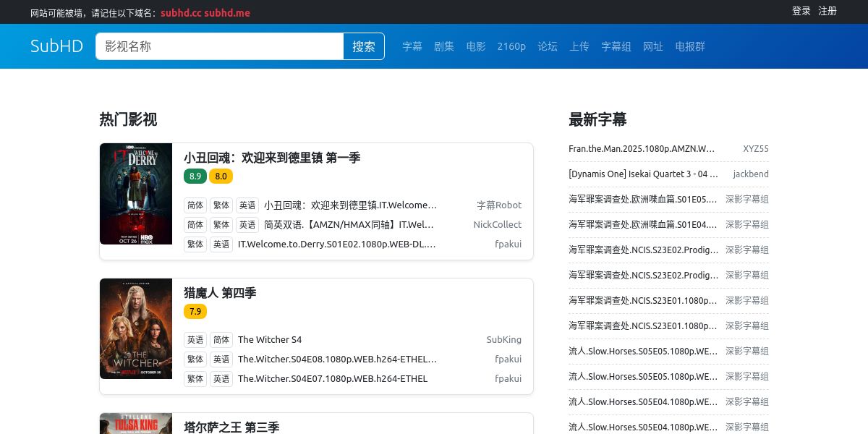Click the 繁体 tag on the Witcher S04E07 row

(x=195, y=379)
